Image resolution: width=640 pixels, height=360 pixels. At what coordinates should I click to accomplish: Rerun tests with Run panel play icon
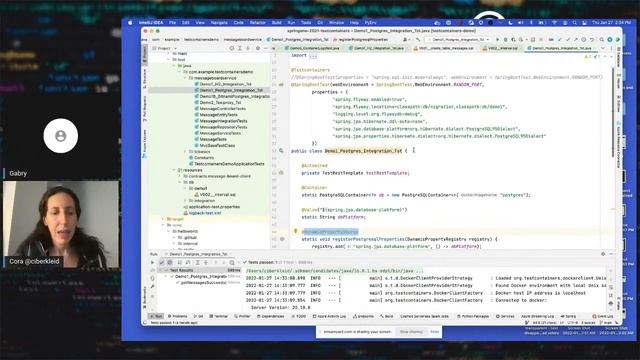click(x=153, y=262)
